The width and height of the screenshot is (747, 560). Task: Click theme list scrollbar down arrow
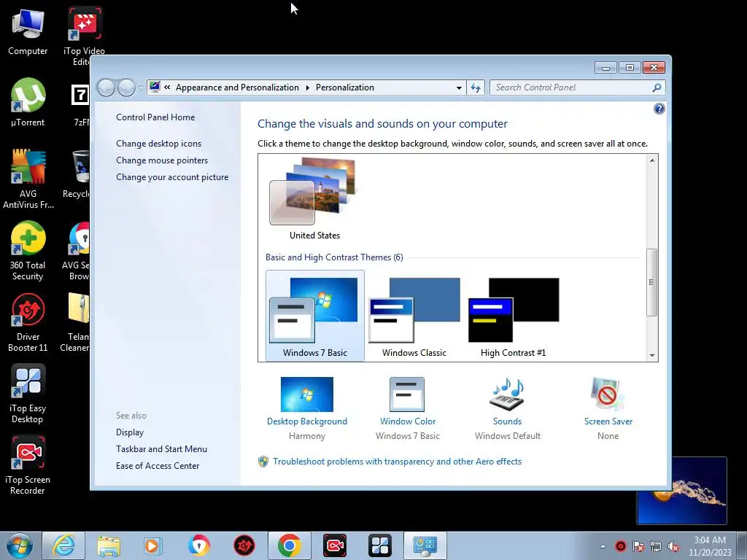click(651, 355)
